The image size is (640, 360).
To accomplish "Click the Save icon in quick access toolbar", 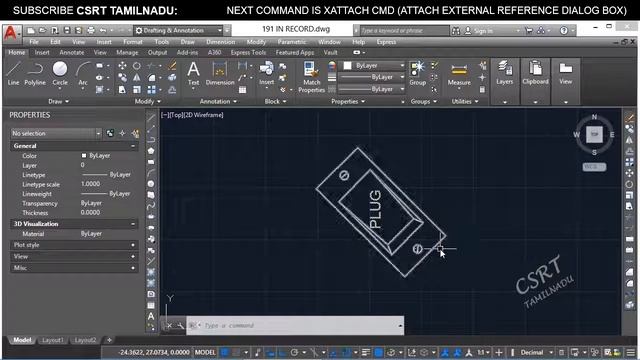I will (x=67, y=30).
